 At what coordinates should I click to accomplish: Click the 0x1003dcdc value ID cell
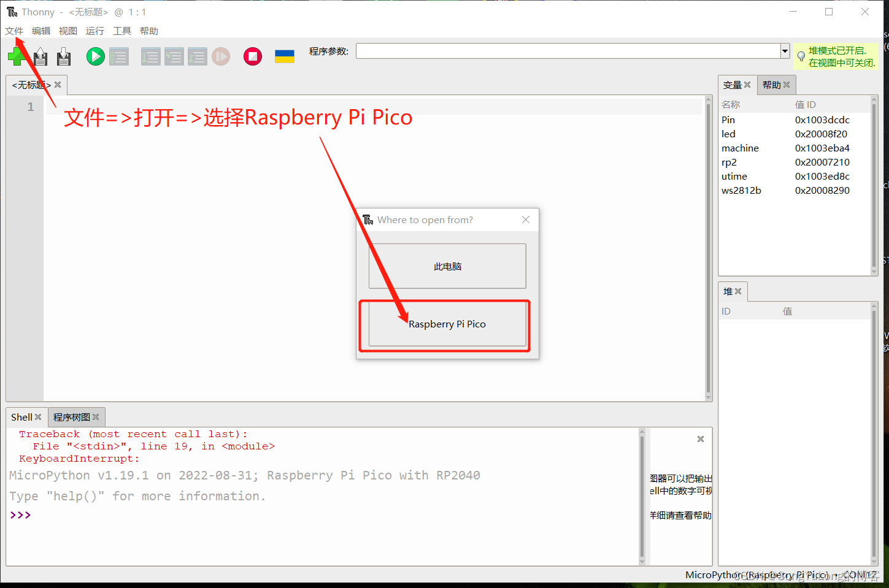click(822, 120)
